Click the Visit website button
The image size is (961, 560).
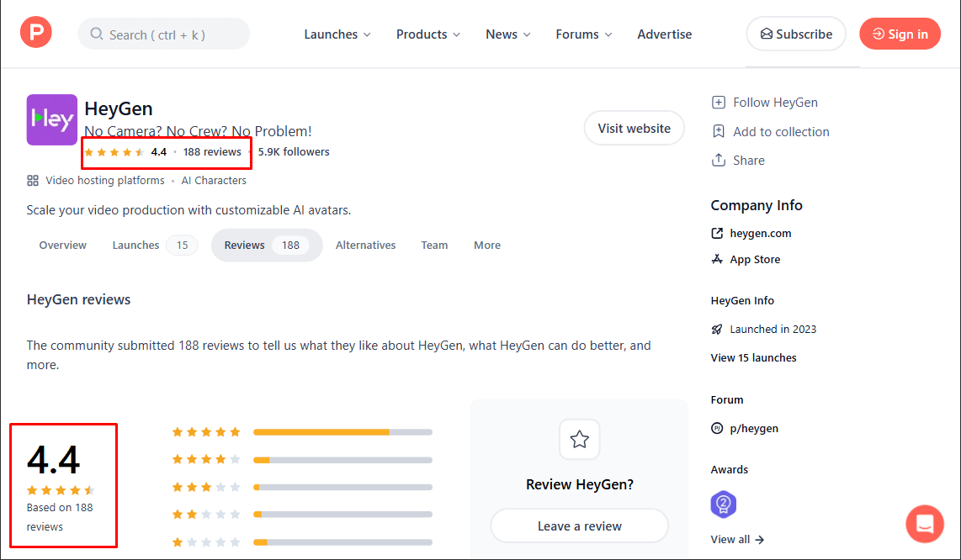634,128
